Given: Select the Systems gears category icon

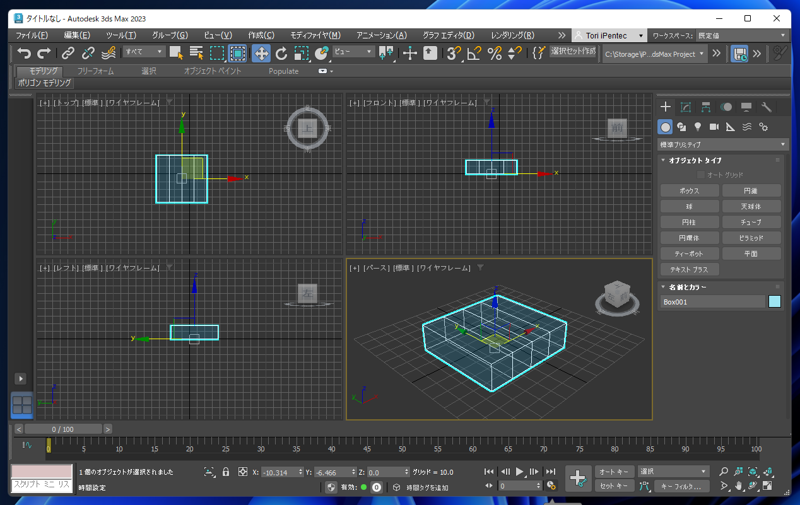Looking at the screenshot, I should pyautogui.click(x=763, y=127).
